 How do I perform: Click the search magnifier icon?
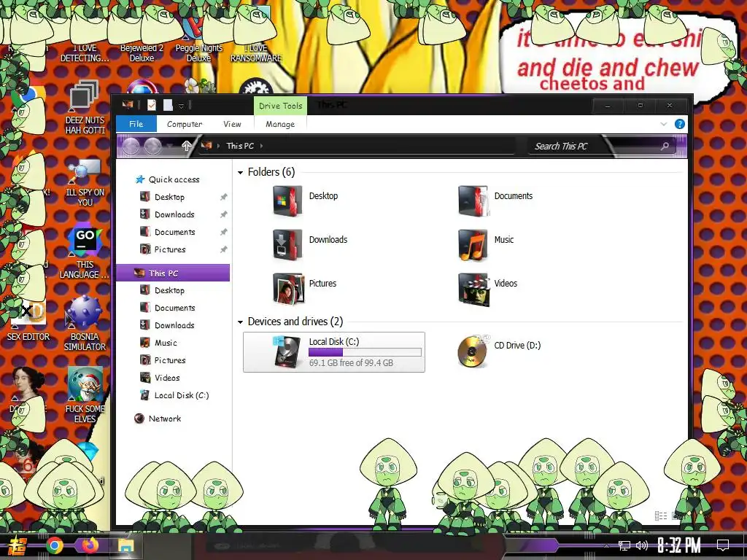pyautogui.click(x=665, y=146)
